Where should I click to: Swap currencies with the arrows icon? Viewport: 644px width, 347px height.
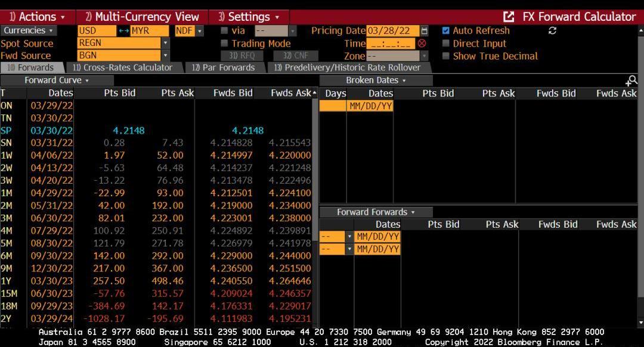(x=123, y=31)
